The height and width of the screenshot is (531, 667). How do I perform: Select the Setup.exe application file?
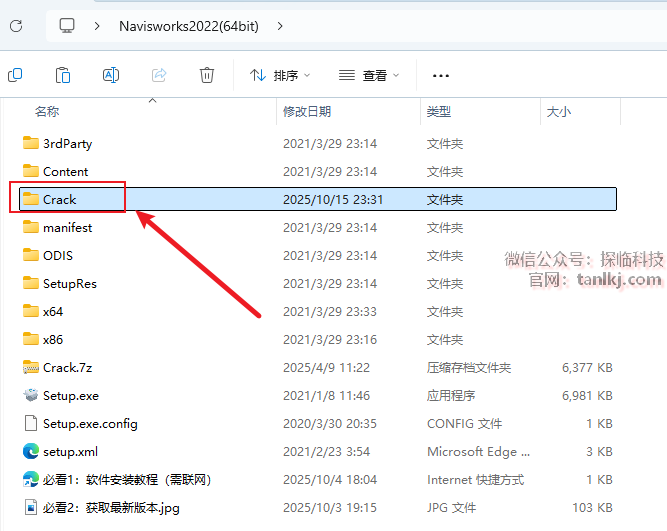point(70,395)
